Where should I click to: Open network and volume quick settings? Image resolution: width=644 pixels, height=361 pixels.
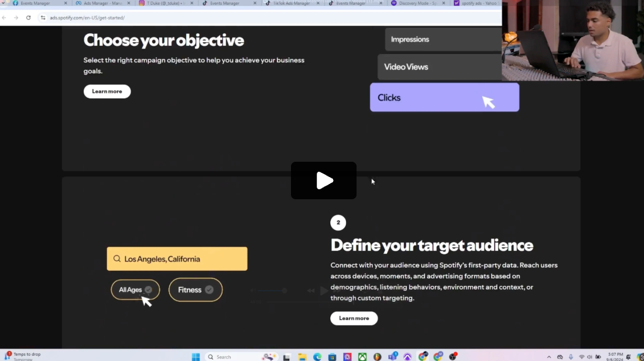[587, 357]
